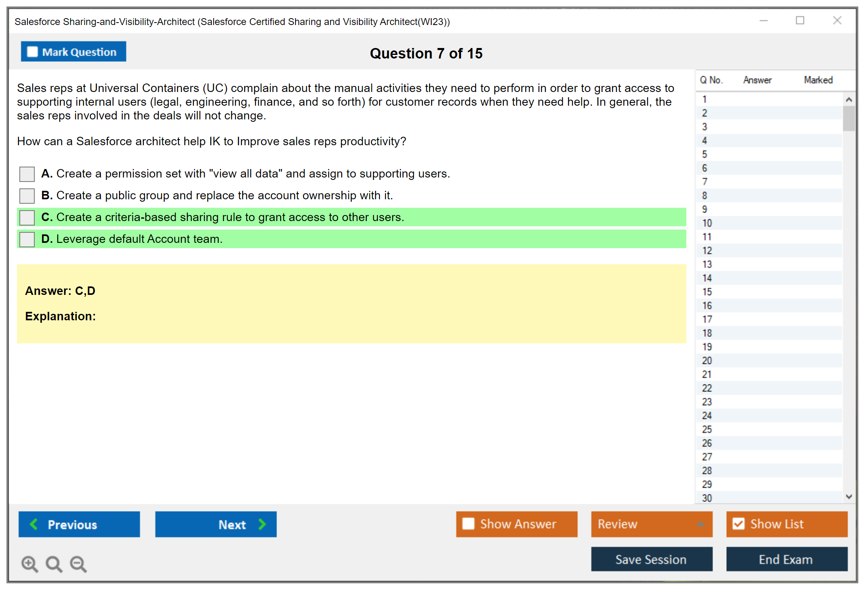Jump to question 10 in list

coord(707,223)
